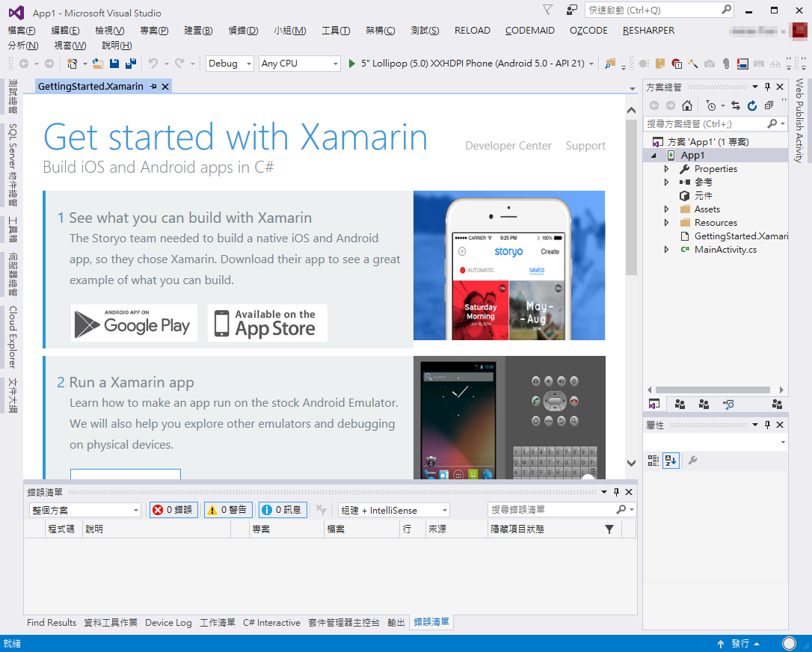The width and height of the screenshot is (812, 652).
Task: Click the New Project toolbar icon
Action: pyautogui.click(x=73, y=64)
